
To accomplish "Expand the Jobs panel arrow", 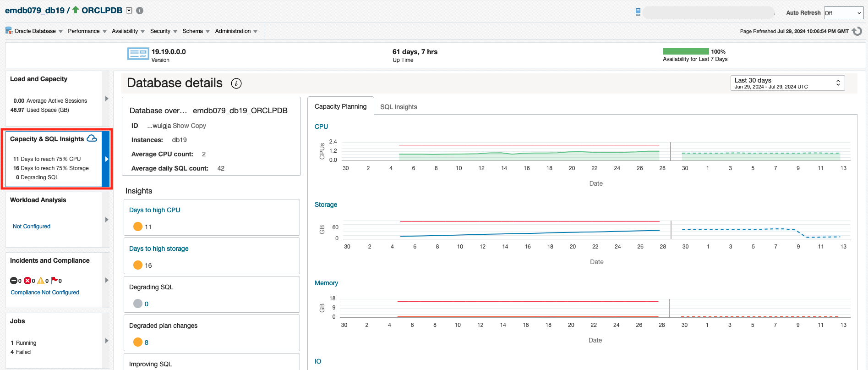I will pos(107,341).
